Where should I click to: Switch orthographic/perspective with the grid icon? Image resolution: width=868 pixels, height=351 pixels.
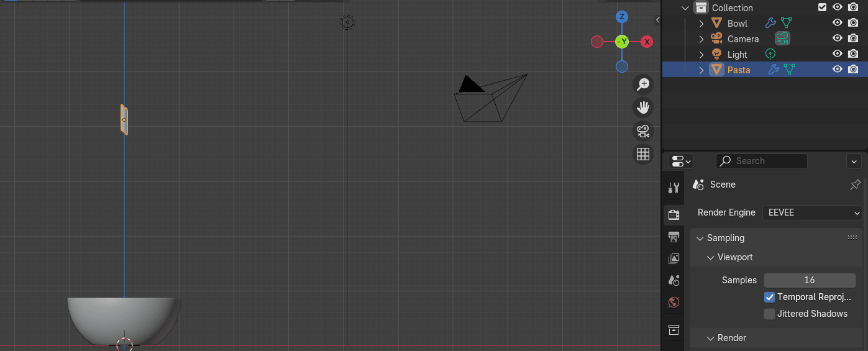coord(643,154)
